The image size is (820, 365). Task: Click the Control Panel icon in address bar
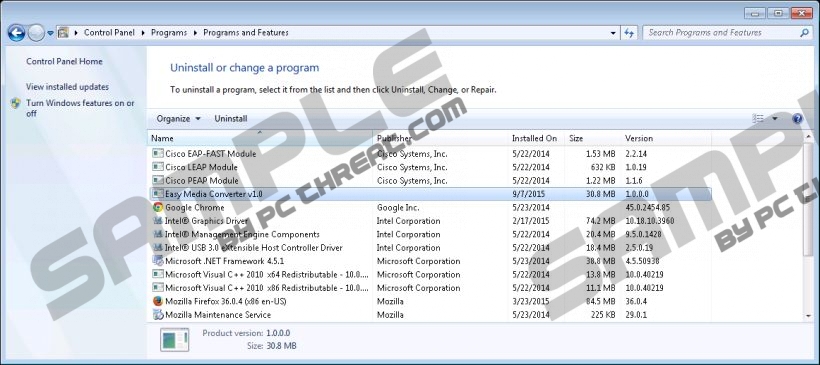[63, 32]
